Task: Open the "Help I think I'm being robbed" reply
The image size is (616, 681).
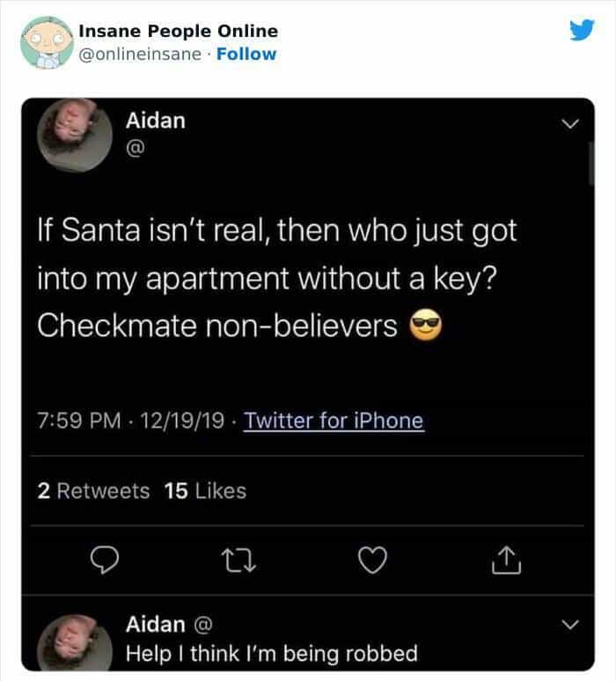Action: 272,654
